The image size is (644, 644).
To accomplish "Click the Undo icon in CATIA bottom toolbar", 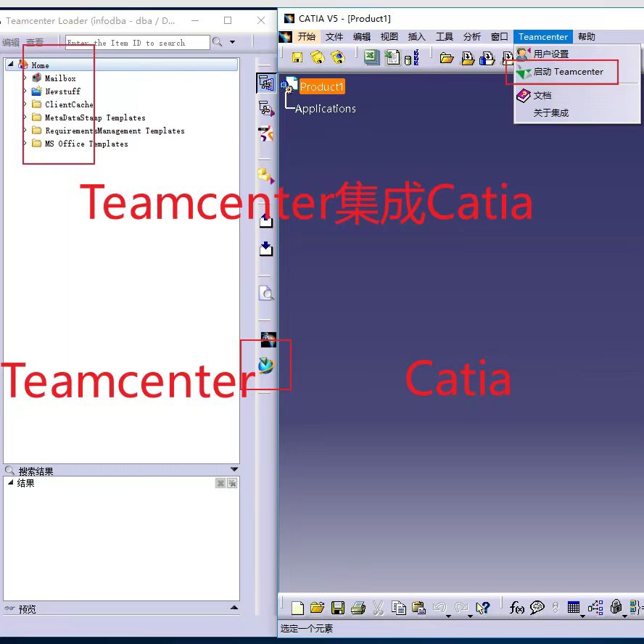I will (x=441, y=608).
